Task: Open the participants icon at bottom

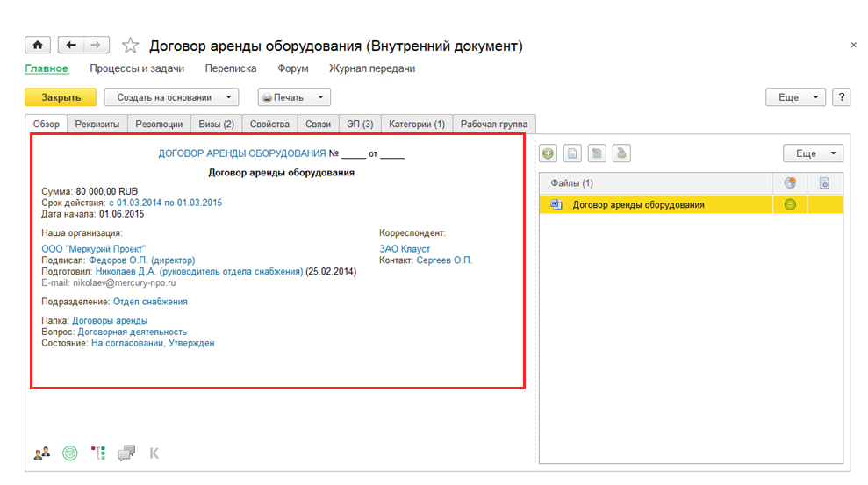Action: (42, 453)
